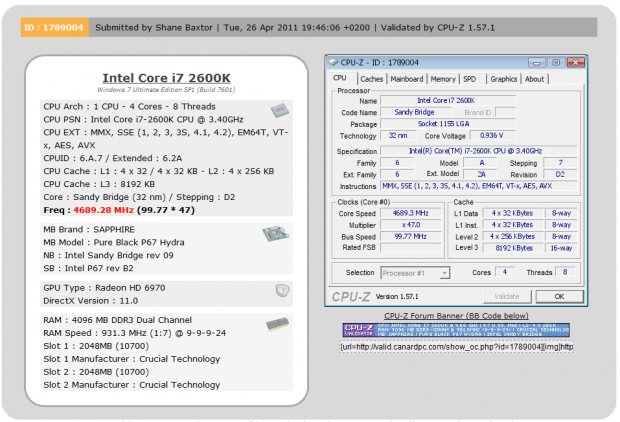Switch to the Mainboard tab
The image size is (620, 422).
pos(406,79)
